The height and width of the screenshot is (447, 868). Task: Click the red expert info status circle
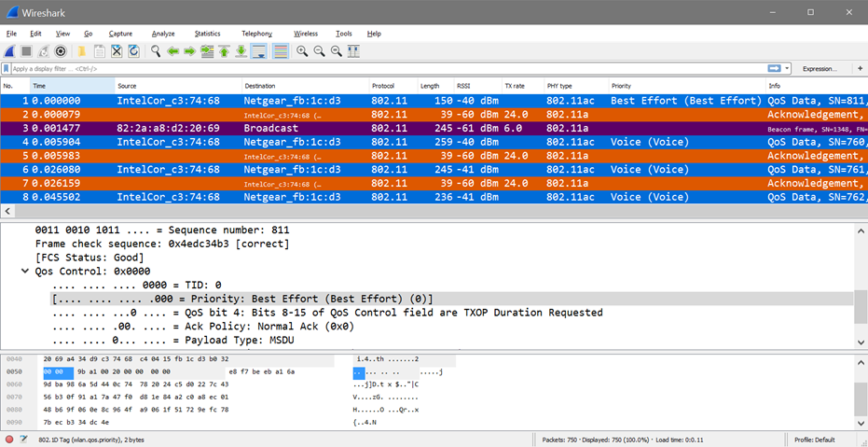(9, 440)
